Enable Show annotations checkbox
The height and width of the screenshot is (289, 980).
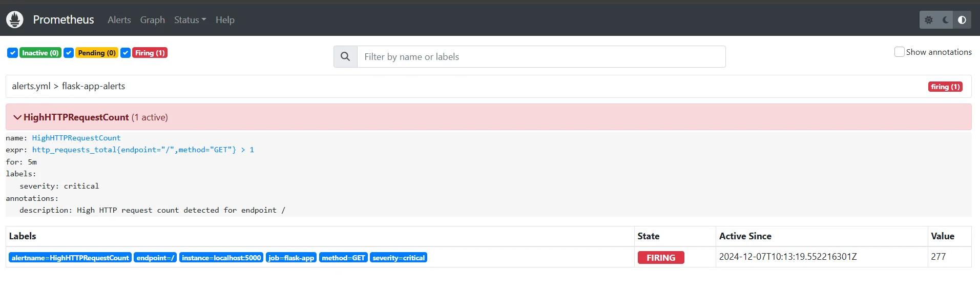point(899,52)
